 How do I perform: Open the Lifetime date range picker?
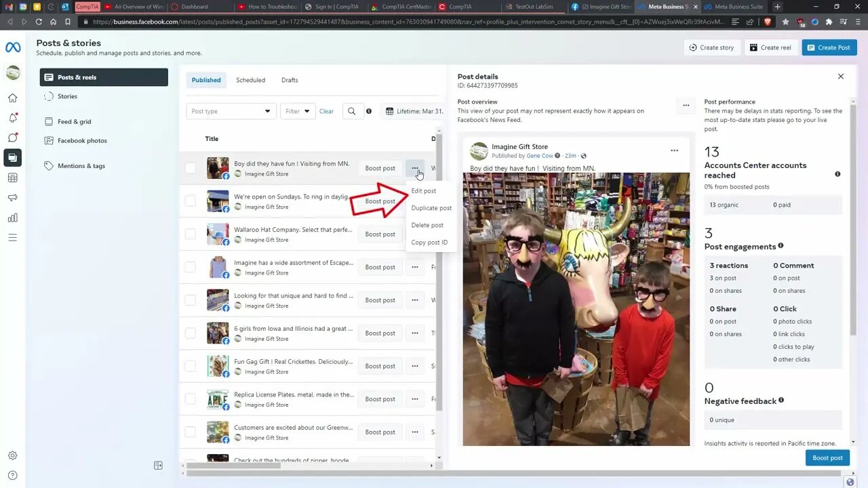point(413,111)
